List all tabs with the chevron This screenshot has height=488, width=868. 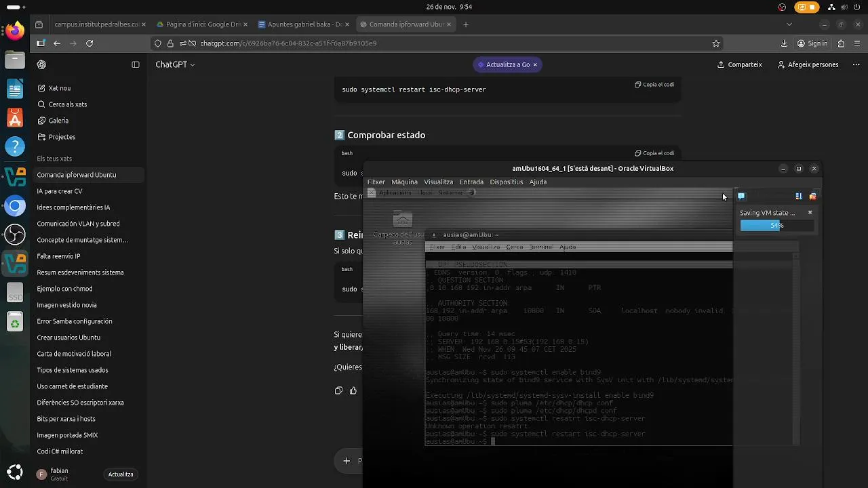789,24
